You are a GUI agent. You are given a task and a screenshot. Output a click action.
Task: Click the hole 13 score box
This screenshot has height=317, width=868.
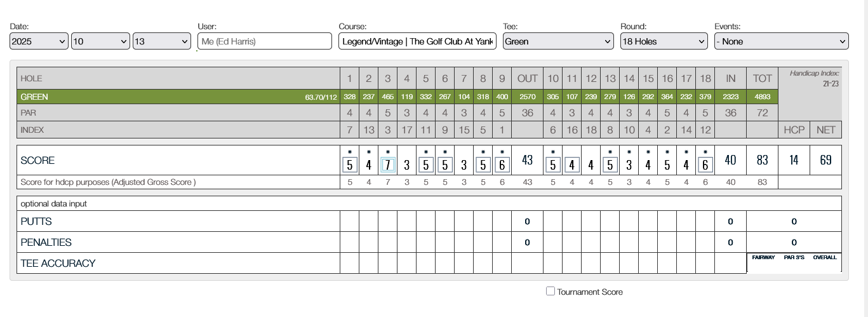[x=610, y=165]
